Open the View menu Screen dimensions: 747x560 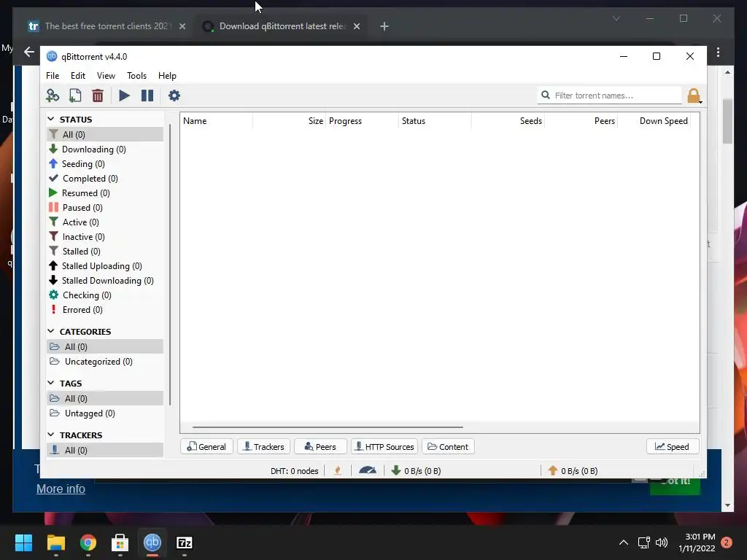106,76
